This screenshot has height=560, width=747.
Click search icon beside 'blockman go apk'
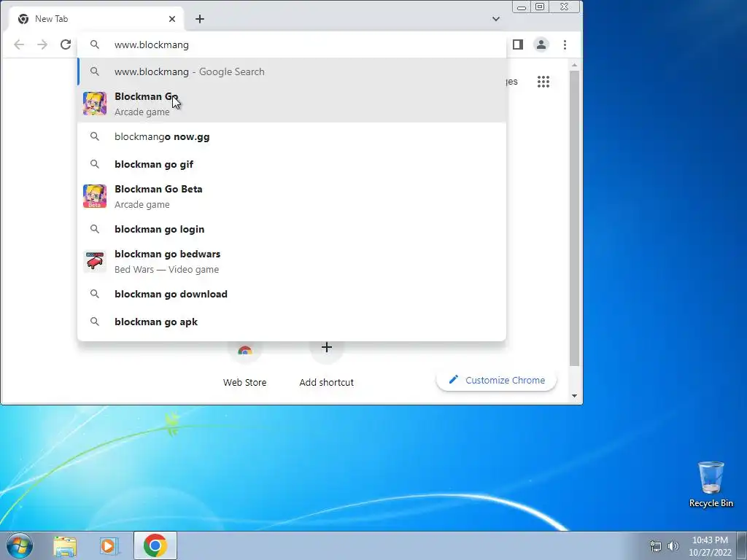(x=95, y=322)
